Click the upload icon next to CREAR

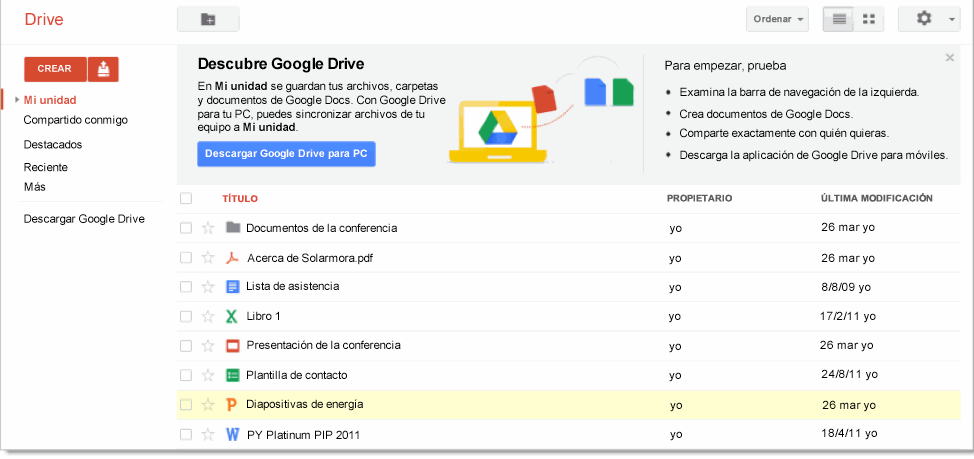[x=103, y=69]
